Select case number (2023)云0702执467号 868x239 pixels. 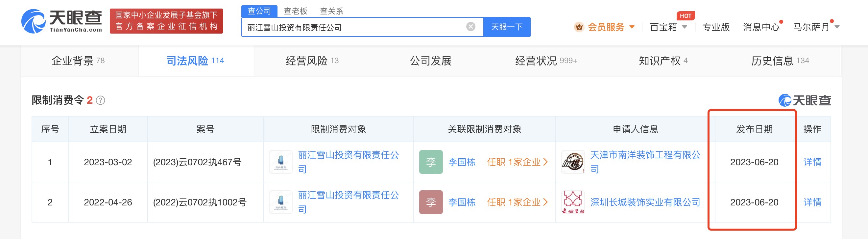point(197,162)
